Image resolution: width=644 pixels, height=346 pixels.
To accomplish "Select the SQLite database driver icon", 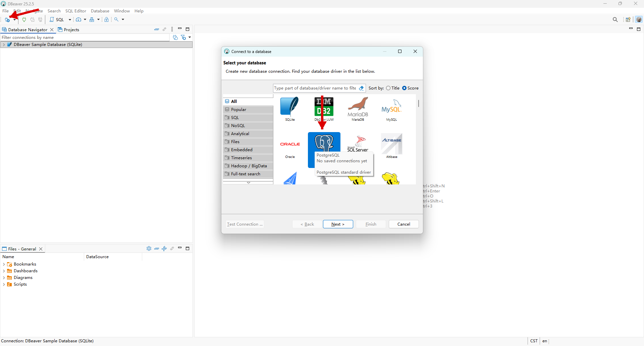I will 290,109.
